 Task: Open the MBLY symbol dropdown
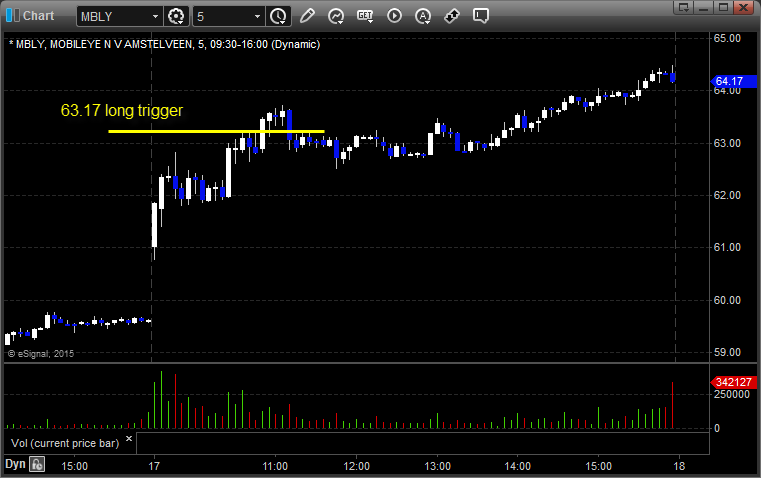tap(155, 16)
